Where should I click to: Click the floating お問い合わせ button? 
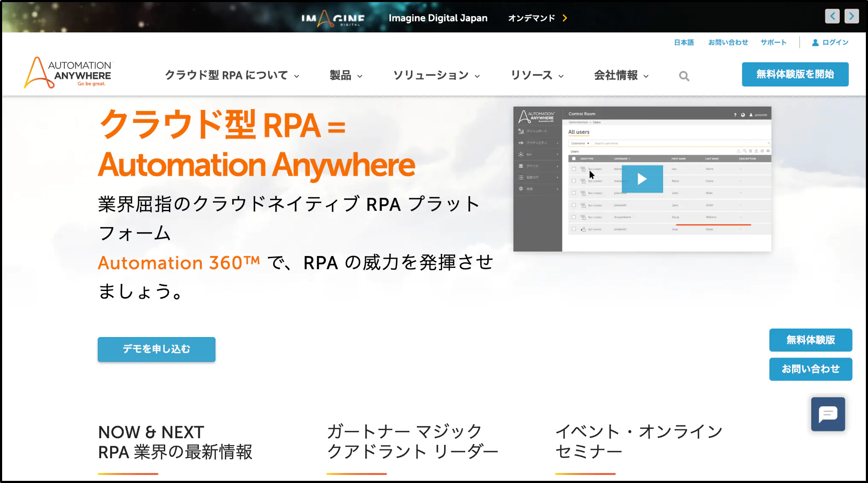click(x=810, y=369)
